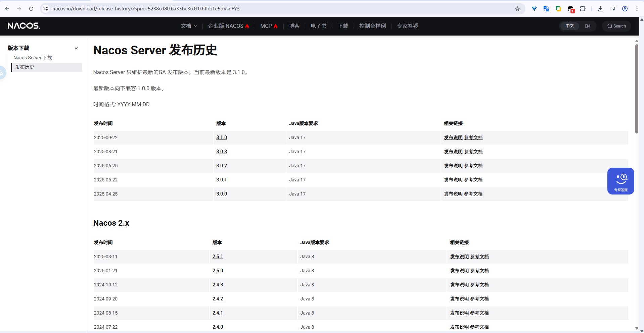Screen dimensions: 644x333
Task: Open the 下载 menu item
Action: click(343, 26)
